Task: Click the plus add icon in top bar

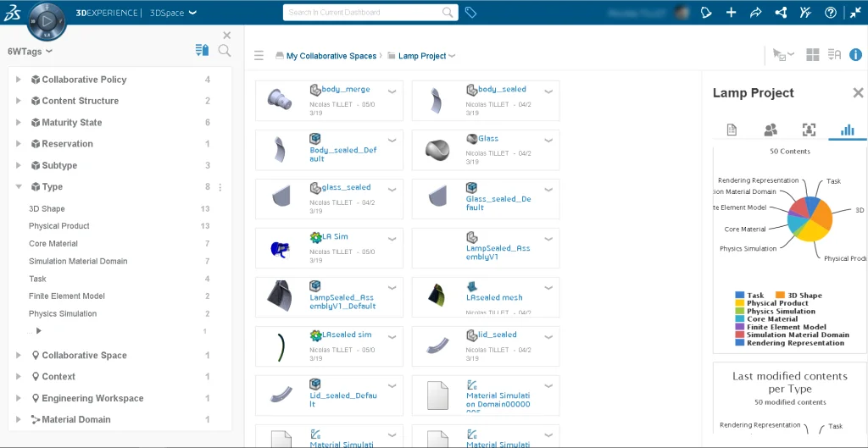Action: click(x=731, y=13)
